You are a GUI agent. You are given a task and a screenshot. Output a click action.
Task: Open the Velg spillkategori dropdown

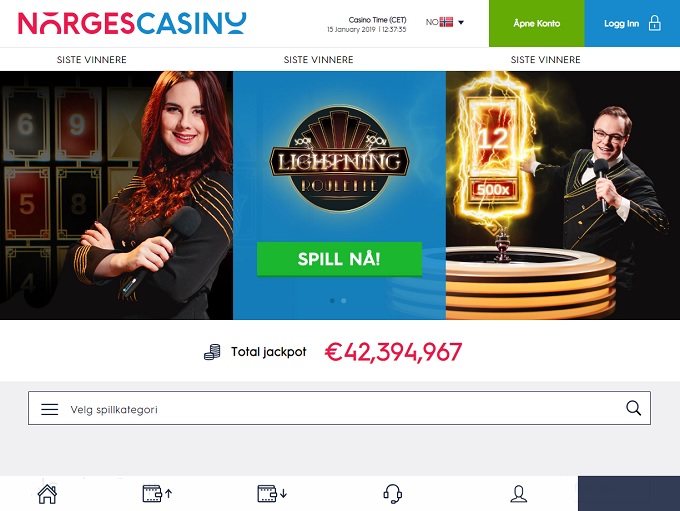click(339, 408)
